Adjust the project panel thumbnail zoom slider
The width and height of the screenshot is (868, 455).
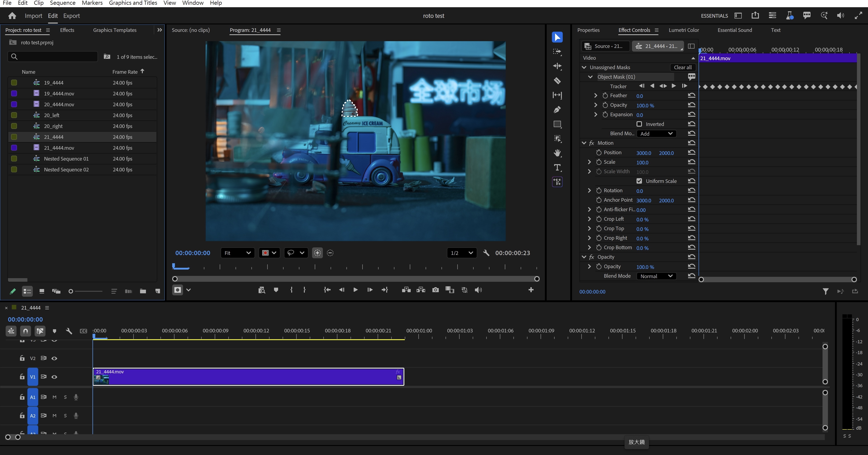tap(71, 291)
